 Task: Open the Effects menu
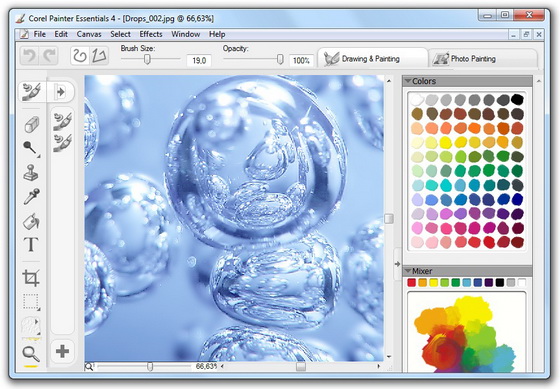(x=151, y=34)
